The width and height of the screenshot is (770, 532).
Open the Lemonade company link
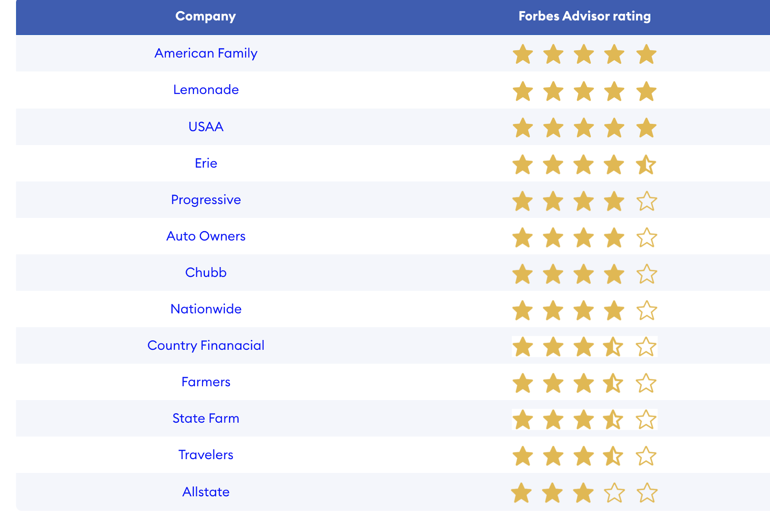(x=206, y=90)
